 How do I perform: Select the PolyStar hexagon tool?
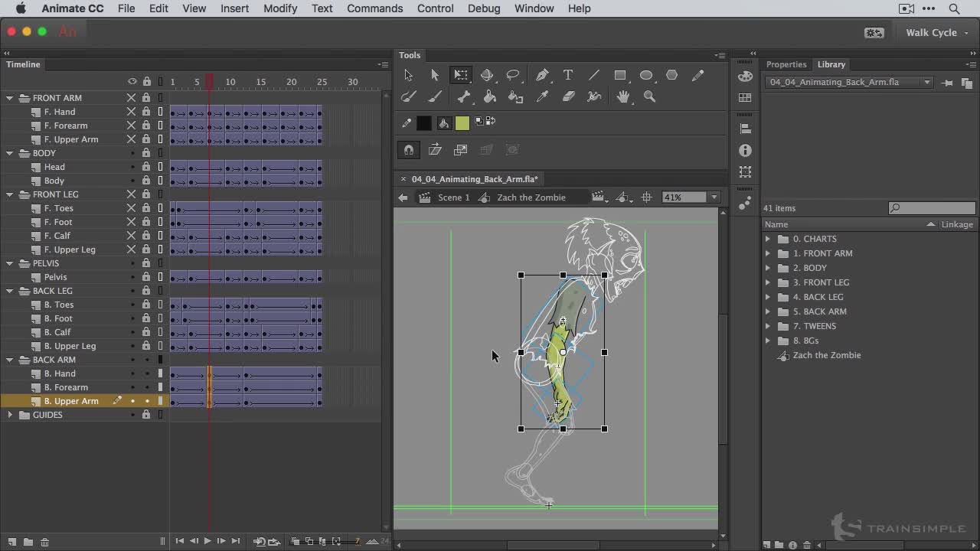672,75
